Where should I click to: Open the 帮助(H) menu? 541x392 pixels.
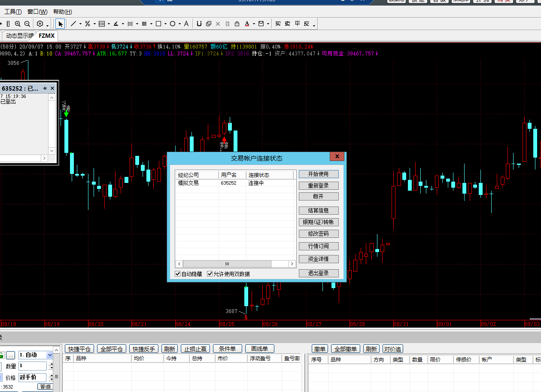63,12
